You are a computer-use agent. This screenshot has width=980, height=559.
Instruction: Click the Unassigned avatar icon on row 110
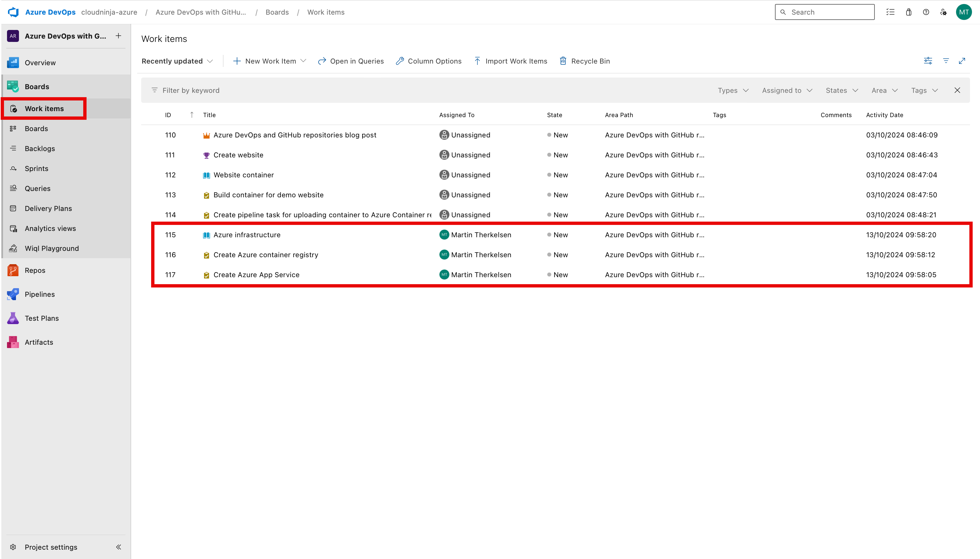pos(444,134)
